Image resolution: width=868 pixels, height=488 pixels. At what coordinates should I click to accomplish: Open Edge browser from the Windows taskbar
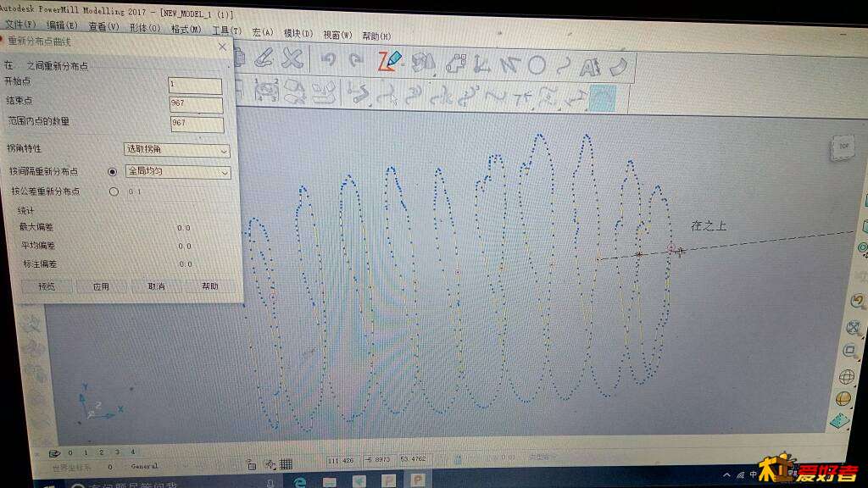299,481
